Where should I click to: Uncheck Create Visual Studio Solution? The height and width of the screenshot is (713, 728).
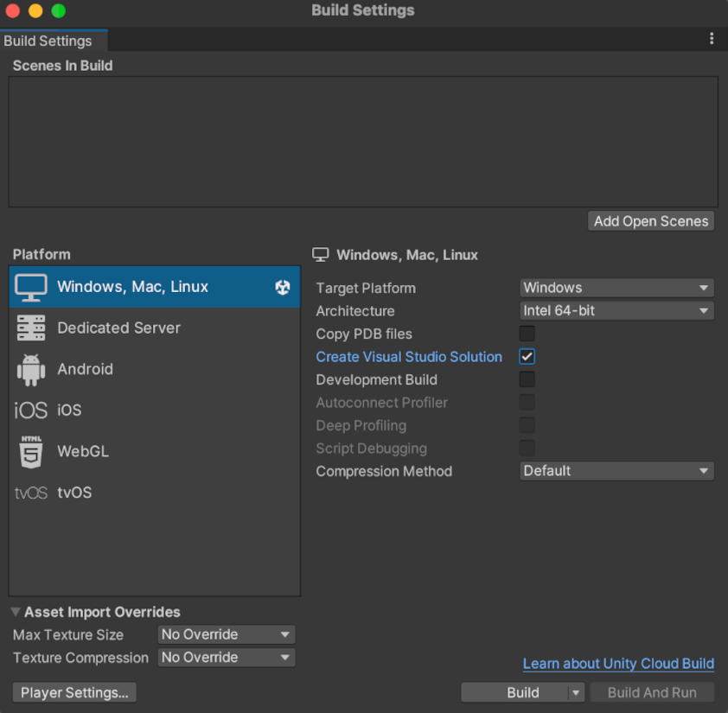coord(527,356)
